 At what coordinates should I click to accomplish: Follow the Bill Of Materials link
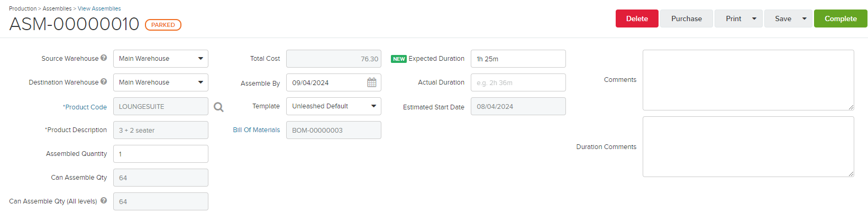(257, 130)
